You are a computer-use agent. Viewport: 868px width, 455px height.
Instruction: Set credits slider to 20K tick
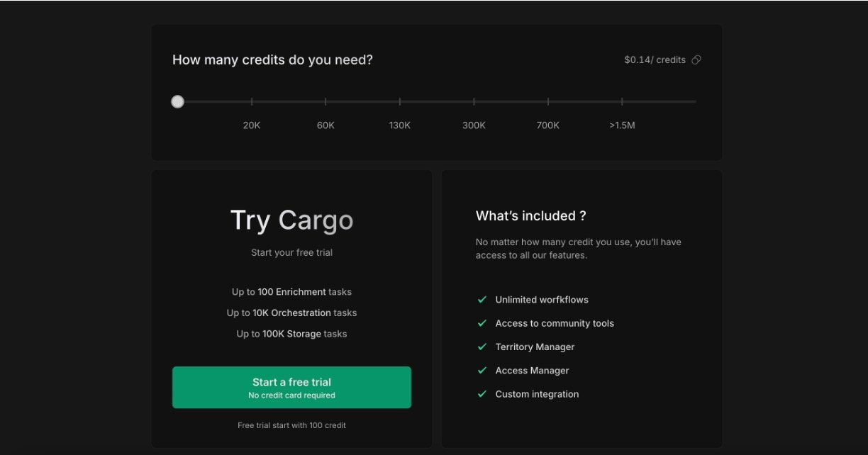tap(252, 102)
